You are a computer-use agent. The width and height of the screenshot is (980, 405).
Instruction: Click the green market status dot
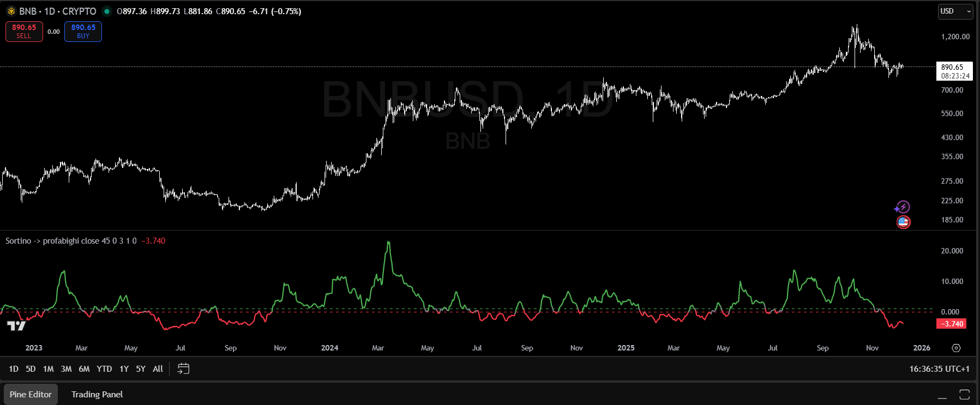(107, 11)
